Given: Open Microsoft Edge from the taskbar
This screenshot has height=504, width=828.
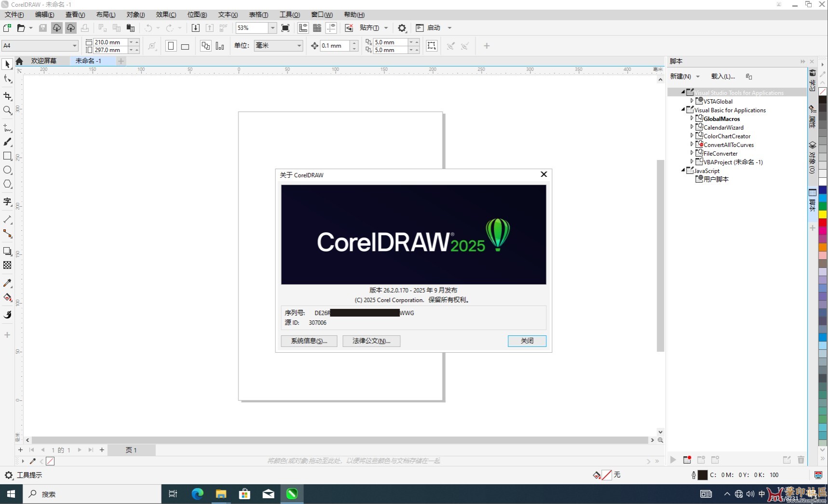Looking at the screenshot, I should (197, 494).
